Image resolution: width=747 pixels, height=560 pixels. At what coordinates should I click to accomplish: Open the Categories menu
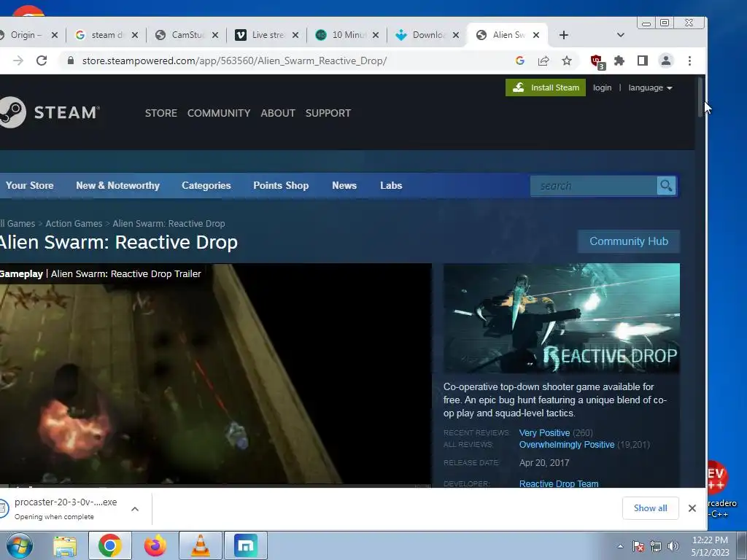pos(206,185)
